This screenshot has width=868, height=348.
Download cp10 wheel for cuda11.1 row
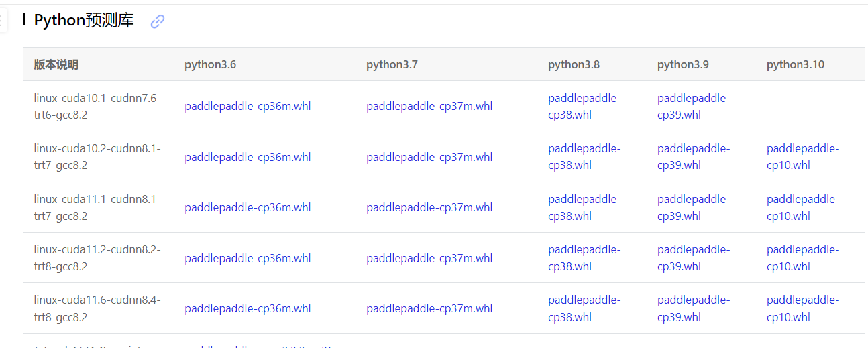[x=803, y=207]
